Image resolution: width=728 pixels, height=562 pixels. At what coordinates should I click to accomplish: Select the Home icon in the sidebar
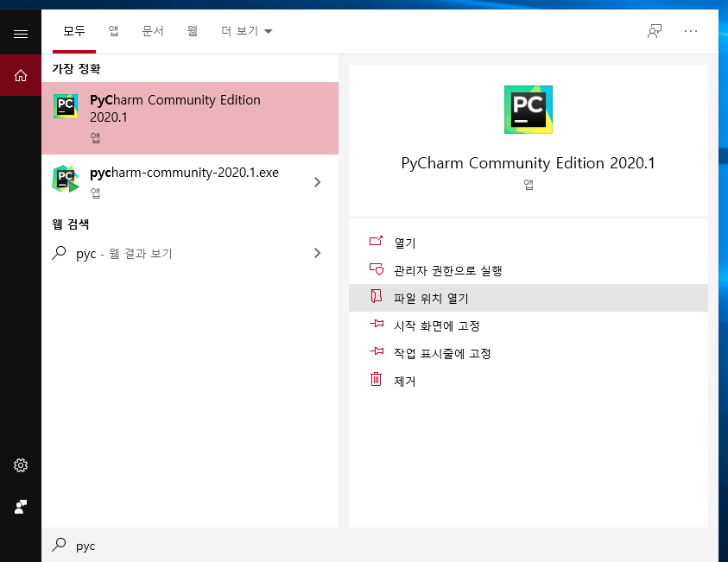coord(21,75)
